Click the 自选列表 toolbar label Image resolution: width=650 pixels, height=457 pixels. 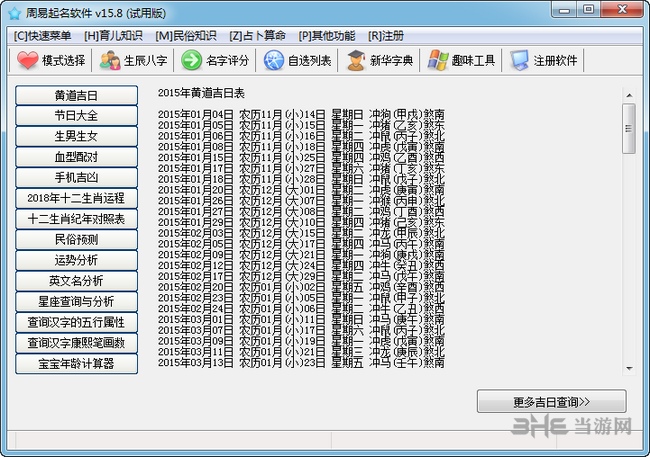[309, 61]
